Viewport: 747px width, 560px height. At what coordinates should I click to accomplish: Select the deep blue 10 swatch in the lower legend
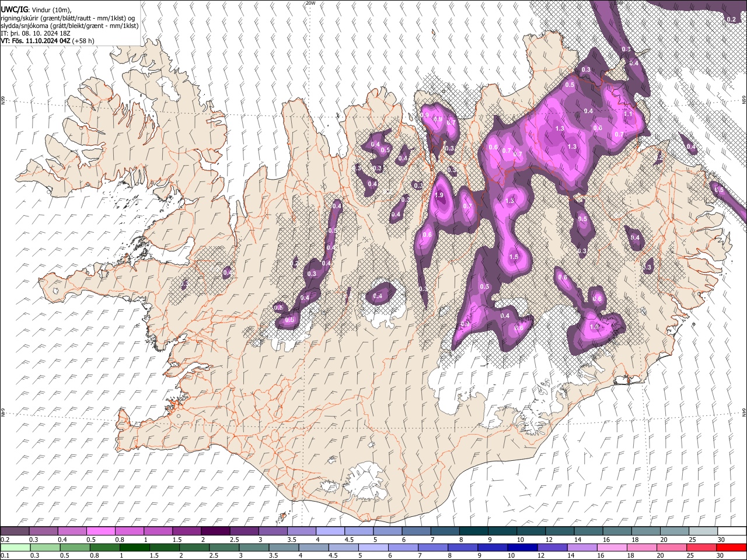[522, 547]
